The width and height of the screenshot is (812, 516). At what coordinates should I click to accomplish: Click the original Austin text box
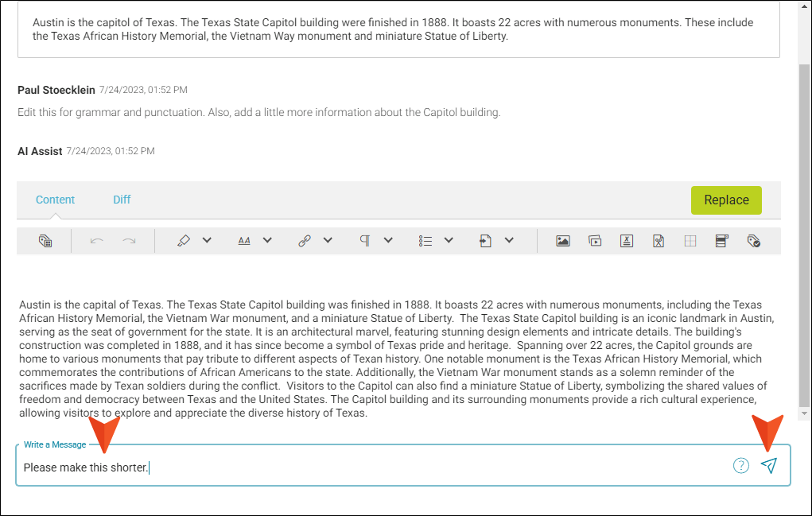(398, 29)
